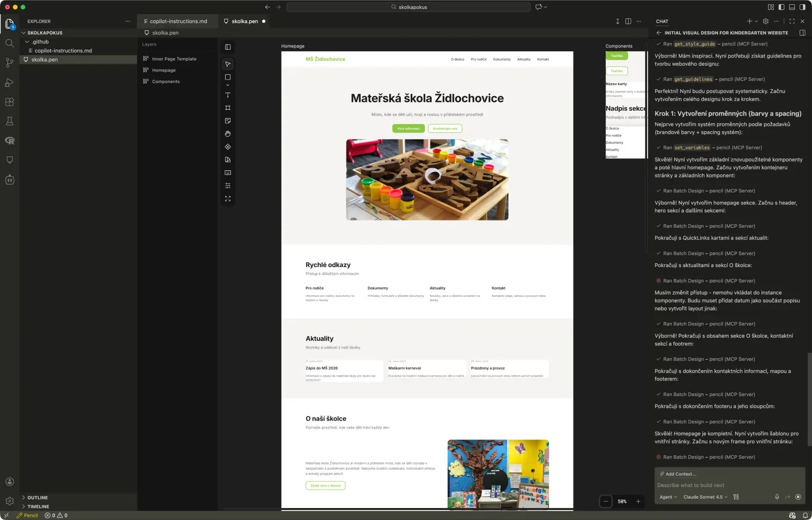Select Homepage layer in Layers panel
Screen dimensions: 812x520
click(164, 71)
